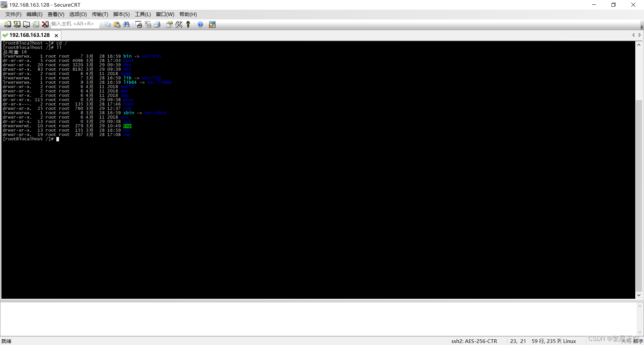Open the Connect in Tab icon
The height and width of the screenshot is (345, 644).
[x=26, y=24]
